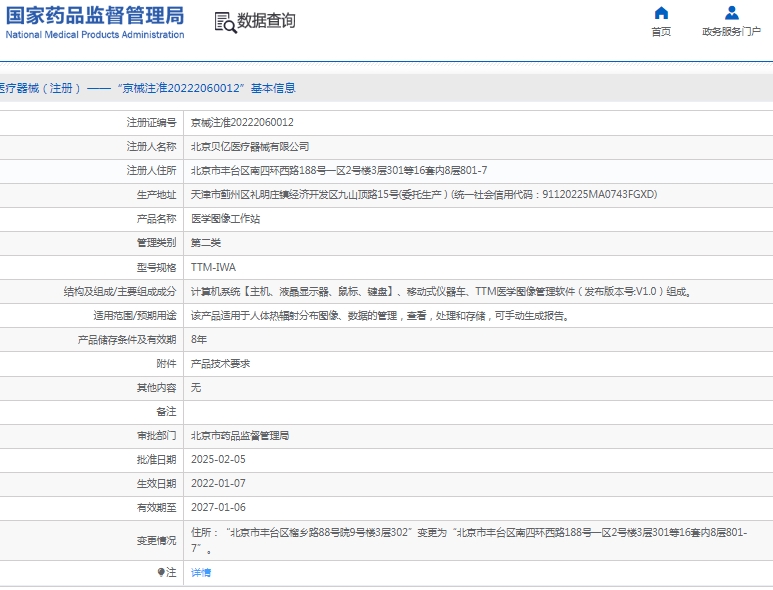Click the 管理类别 row label
Viewport: 773px width, 590px height.
[156, 243]
